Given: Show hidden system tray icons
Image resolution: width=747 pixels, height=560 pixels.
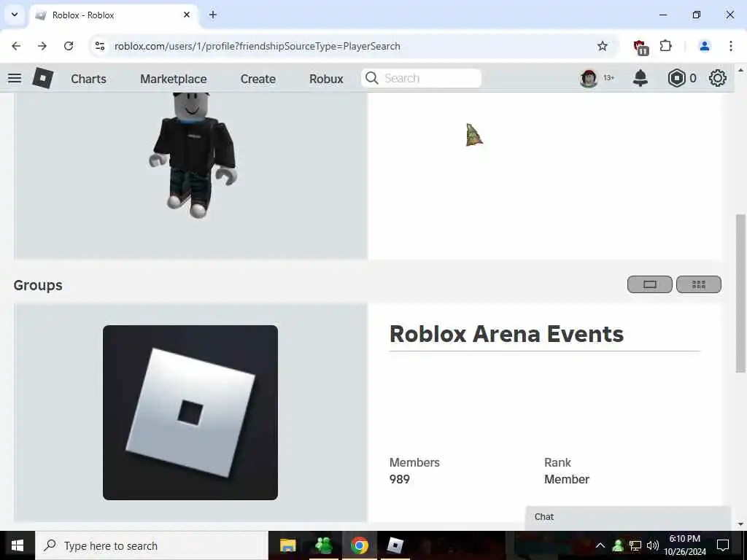Looking at the screenshot, I should click(600, 545).
